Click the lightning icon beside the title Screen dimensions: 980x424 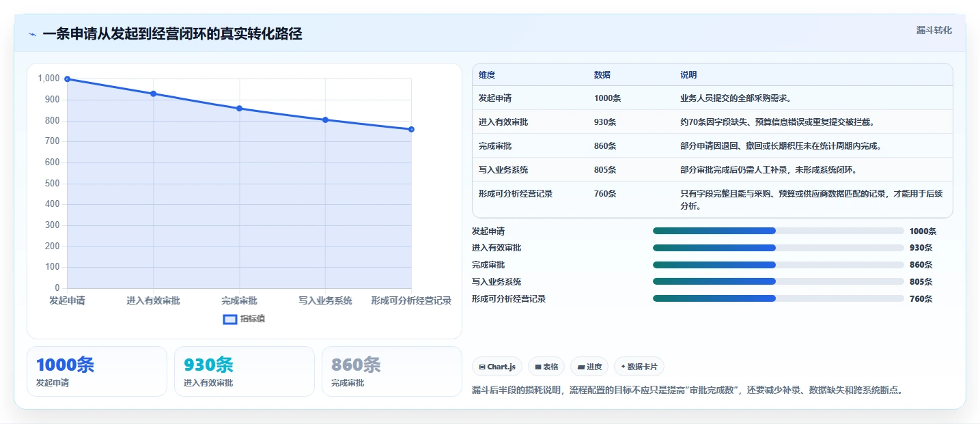click(x=32, y=34)
